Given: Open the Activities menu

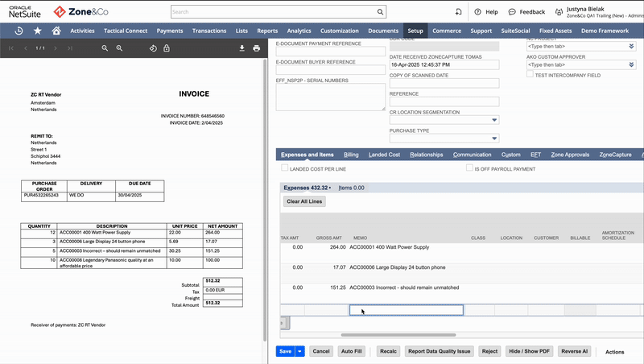Looking at the screenshot, I should [82, 31].
